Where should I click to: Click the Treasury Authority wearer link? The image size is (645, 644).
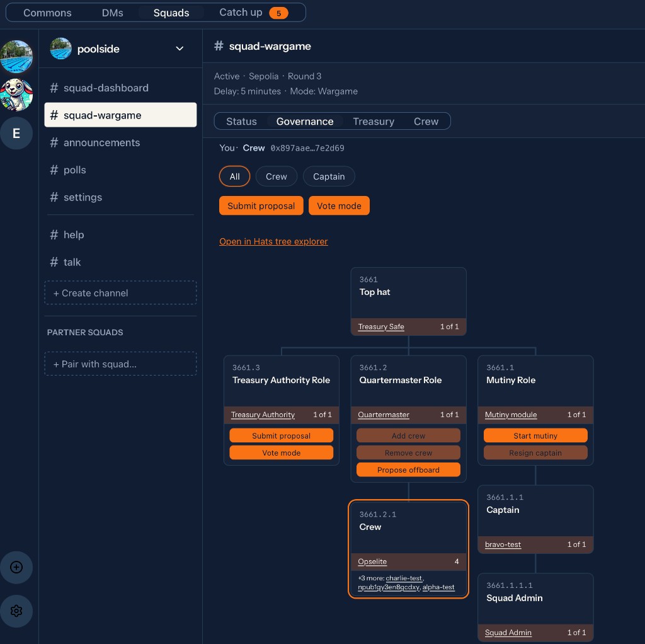pos(263,415)
